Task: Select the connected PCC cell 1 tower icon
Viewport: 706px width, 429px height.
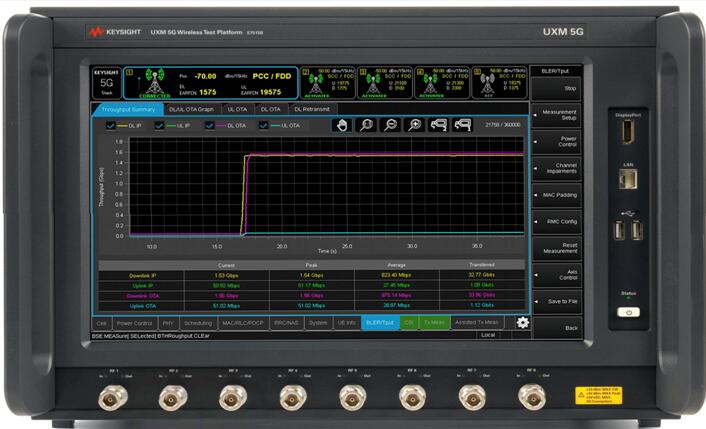Action: (154, 81)
